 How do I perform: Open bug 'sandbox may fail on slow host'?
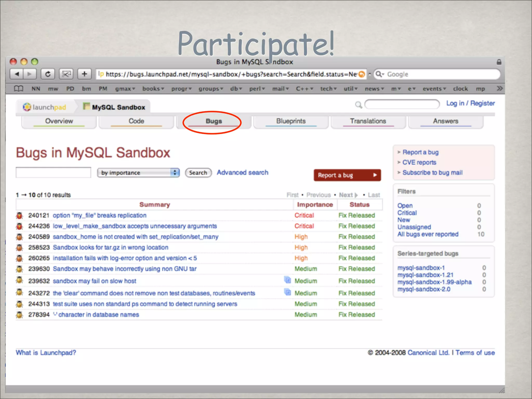[x=95, y=281]
